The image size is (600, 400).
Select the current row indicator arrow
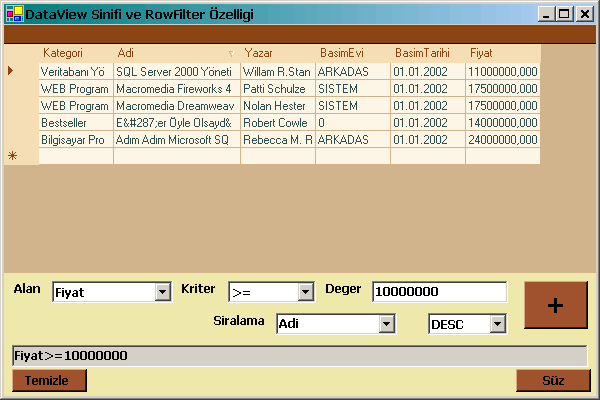click(x=11, y=71)
